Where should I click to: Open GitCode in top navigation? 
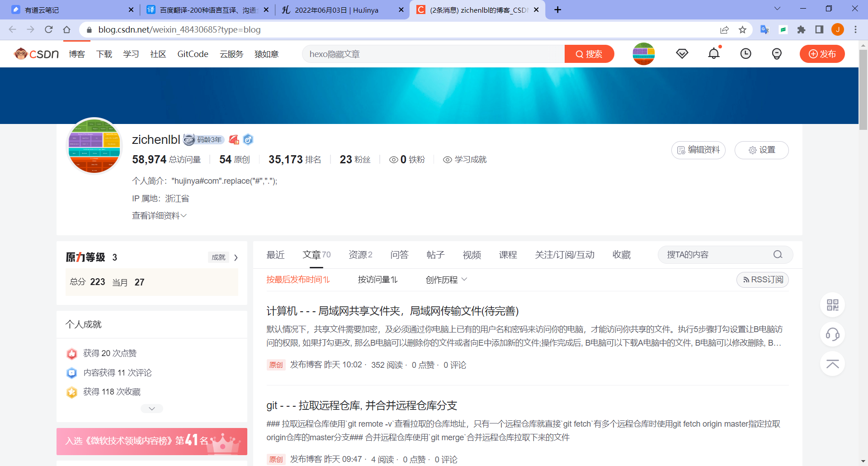(x=193, y=54)
